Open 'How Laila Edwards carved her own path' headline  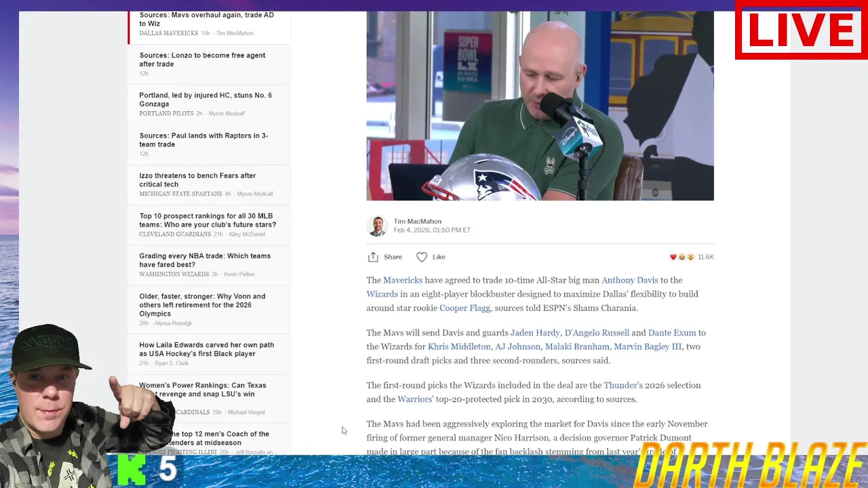[206, 349]
